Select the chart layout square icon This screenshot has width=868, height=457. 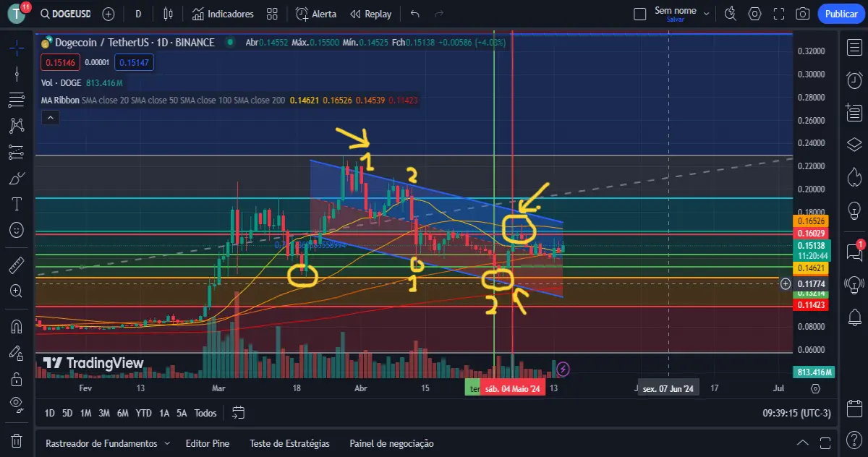(639, 14)
